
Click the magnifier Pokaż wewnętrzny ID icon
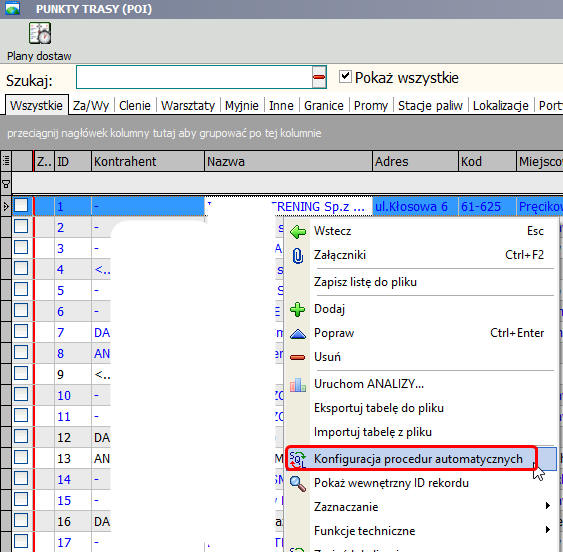pos(298,483)
